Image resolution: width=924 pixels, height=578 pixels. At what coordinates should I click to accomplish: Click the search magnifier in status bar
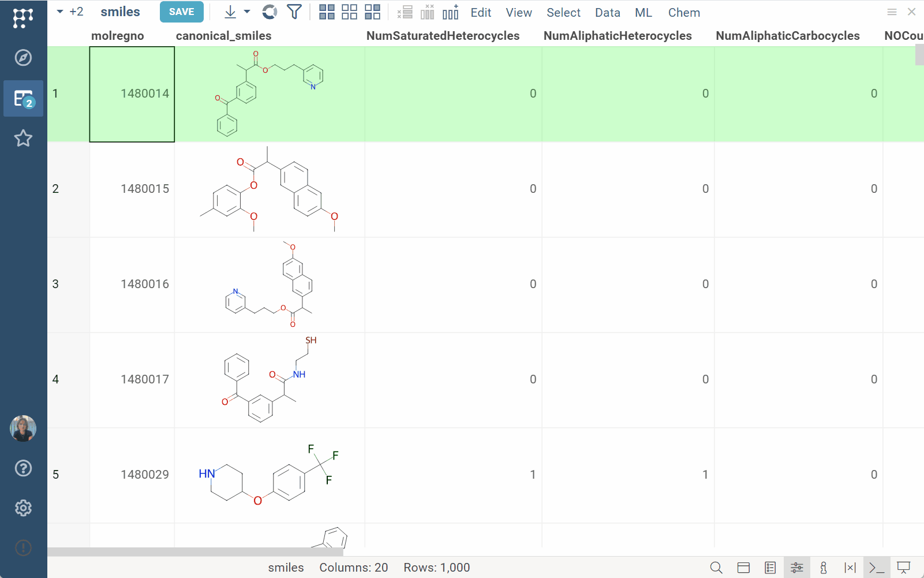tap(716, 568)
